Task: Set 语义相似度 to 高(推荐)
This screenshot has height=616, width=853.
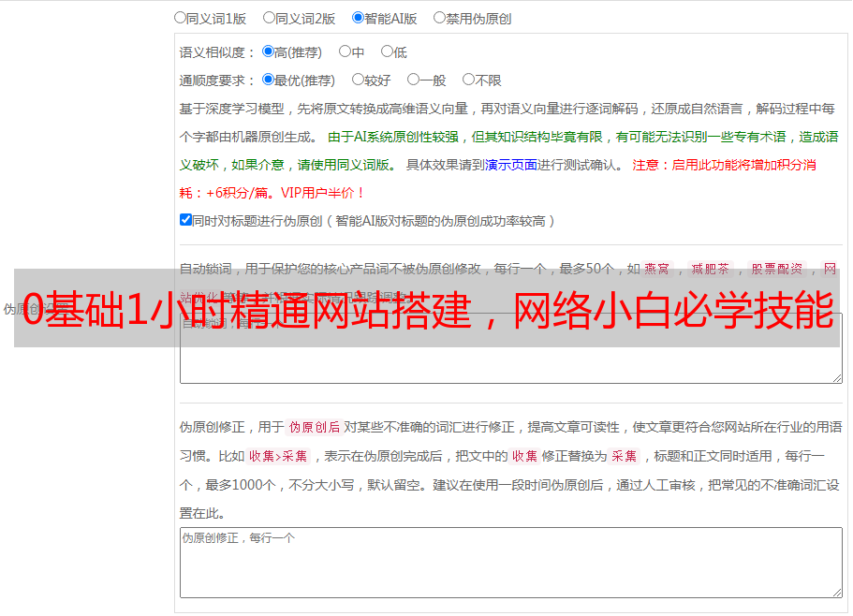Action: (x=268, y=51)
